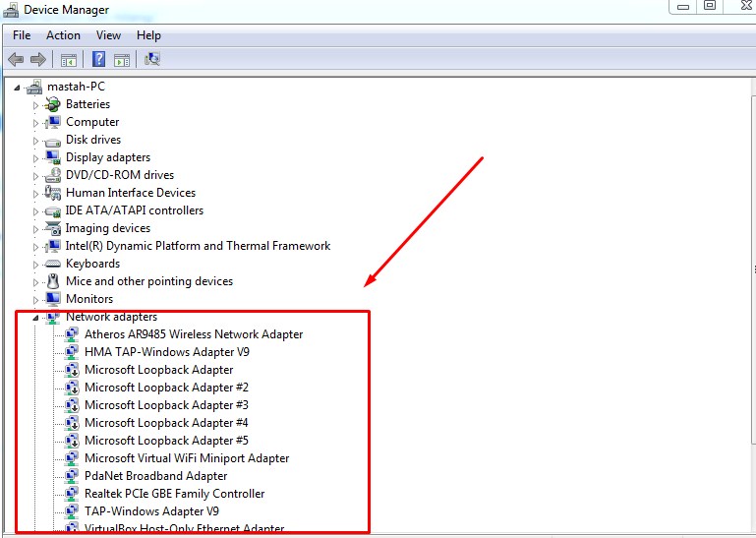Expand the DVD/CD-ROM drives node

(35, 176)
